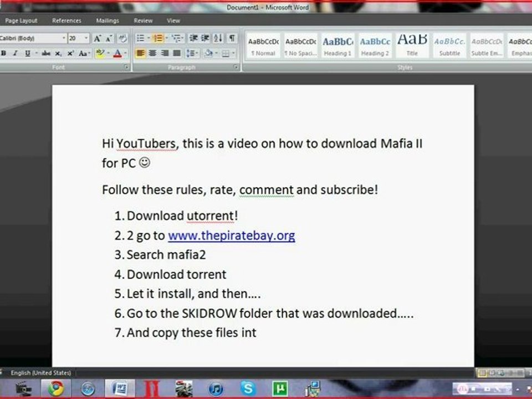
Task: Expand underline style dropdown arrow
Action: 36,53
